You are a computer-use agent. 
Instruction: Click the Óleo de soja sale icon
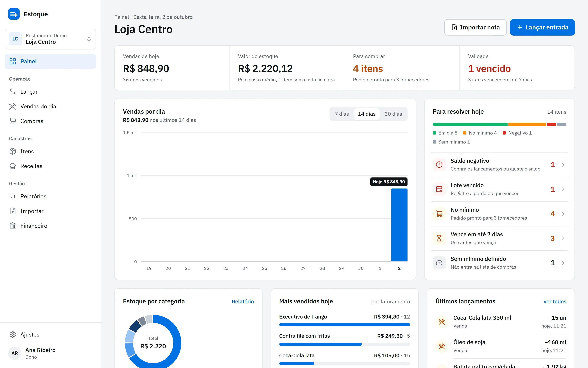pos(442,346)
